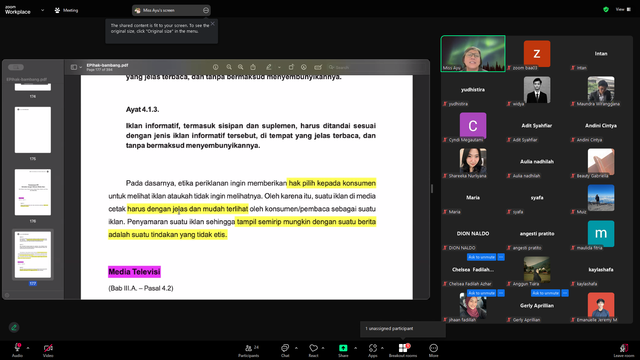Open the React emoji menu

click(x=313, y=350)
